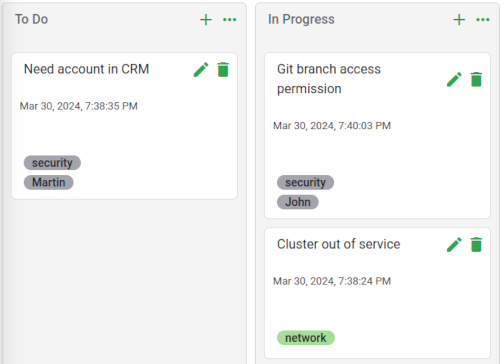Select the security tag on Git branch card
Screen dimensions: 500x364
(305, 182)
